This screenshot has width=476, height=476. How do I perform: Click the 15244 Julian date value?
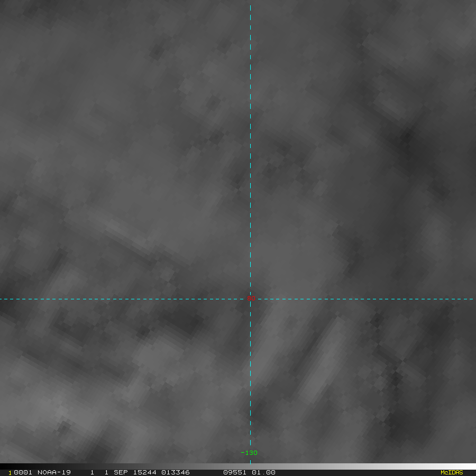144,472
